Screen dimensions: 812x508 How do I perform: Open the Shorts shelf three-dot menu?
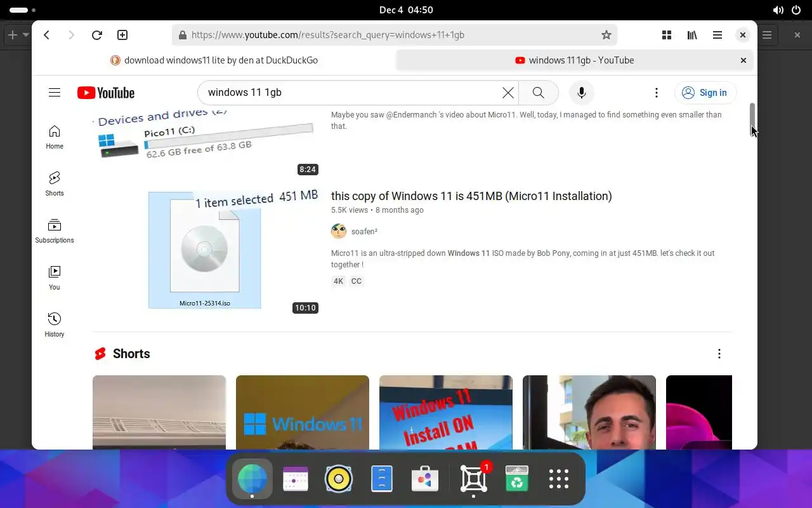tap(719, 354)
